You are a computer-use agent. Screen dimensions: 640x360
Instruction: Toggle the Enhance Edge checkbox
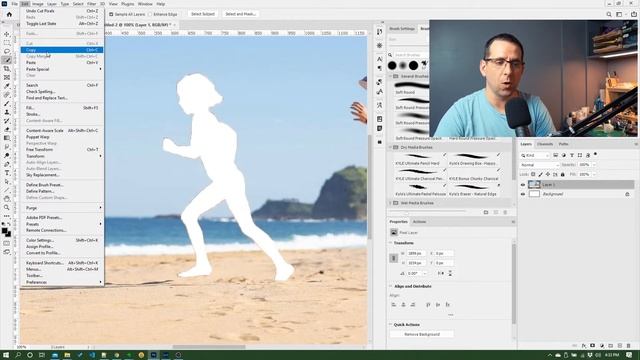click(150, 14)
